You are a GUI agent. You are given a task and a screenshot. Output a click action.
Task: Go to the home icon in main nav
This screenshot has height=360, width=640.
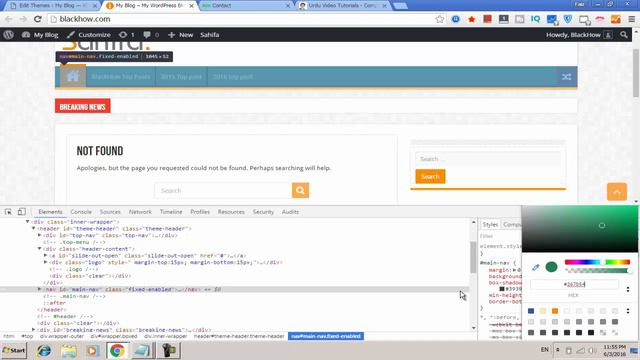73,76
